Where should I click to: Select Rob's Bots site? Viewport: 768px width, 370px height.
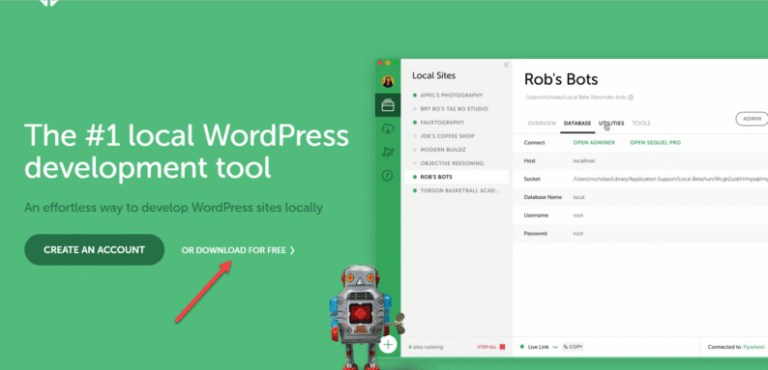(x=456, y=177)
